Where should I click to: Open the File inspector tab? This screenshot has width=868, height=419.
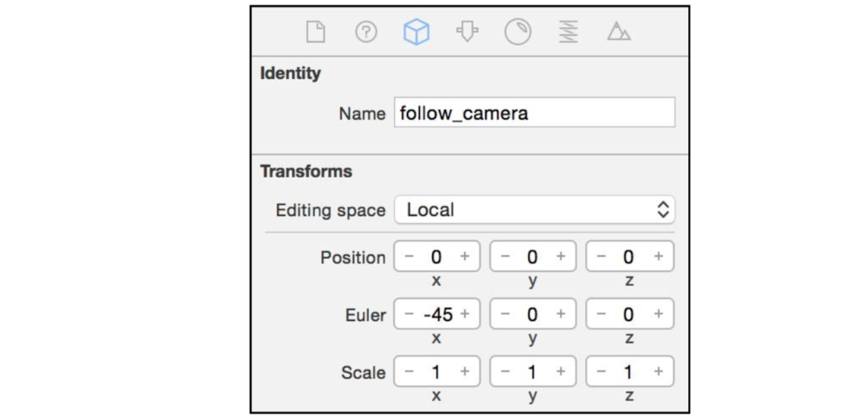coord(316,32)
